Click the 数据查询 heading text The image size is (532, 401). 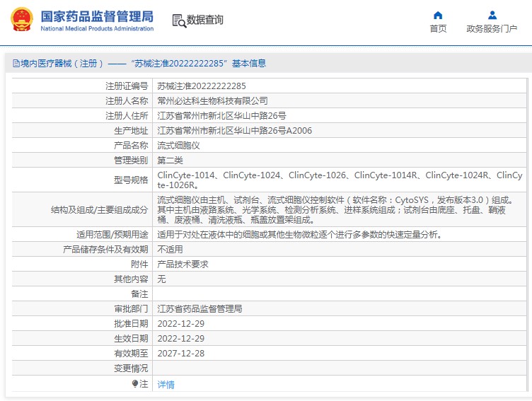pos(205,21)
